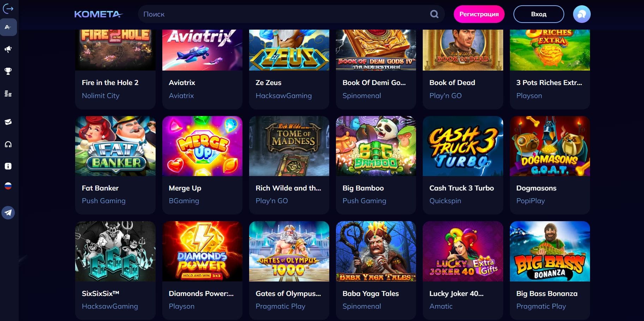Open the Telegram icon in sidebar

[x=8, y=213]
